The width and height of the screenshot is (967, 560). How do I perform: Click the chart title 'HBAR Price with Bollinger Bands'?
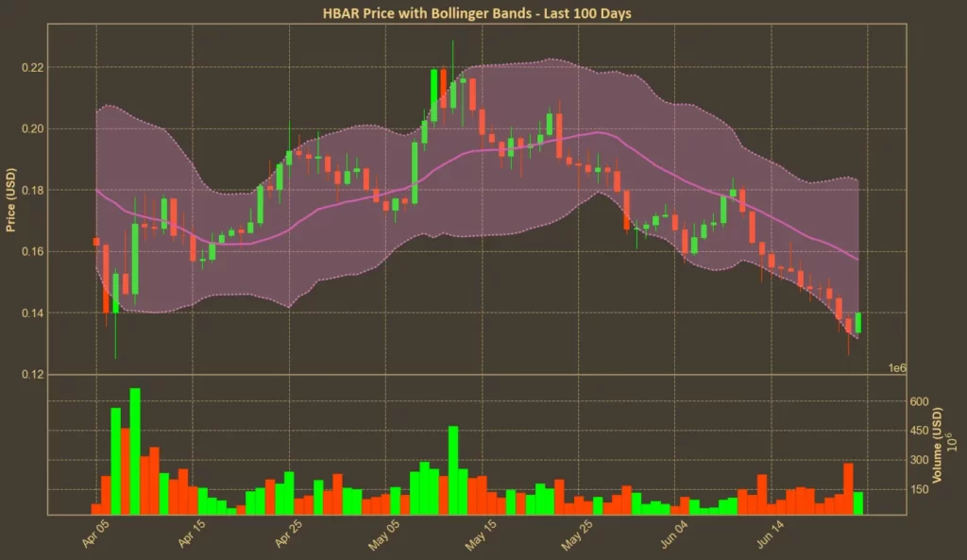(477, 13)
